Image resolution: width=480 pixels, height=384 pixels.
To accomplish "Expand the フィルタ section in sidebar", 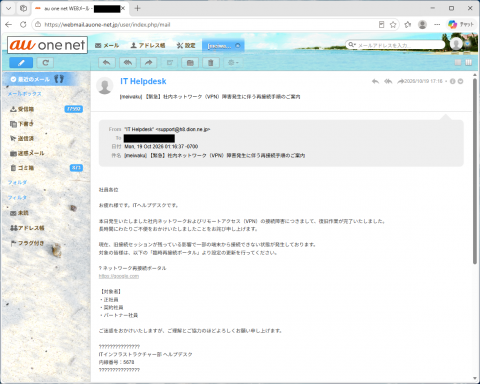I will [17, 197].
